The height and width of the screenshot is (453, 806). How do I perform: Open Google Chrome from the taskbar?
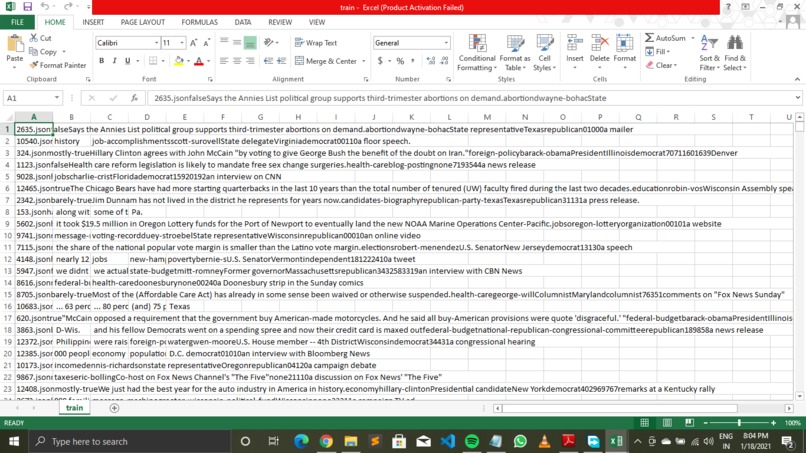[x=326, y=441]
